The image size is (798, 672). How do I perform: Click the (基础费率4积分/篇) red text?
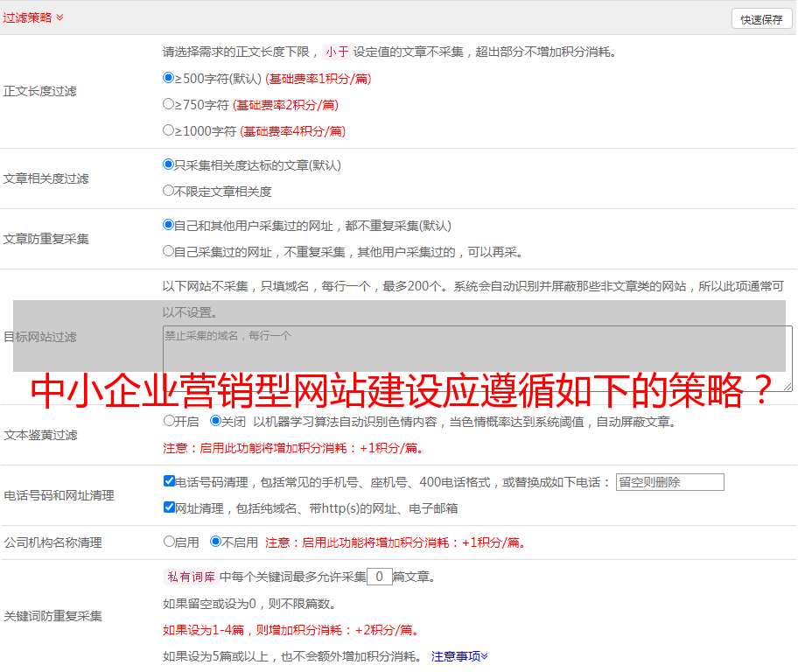point(293,131)
